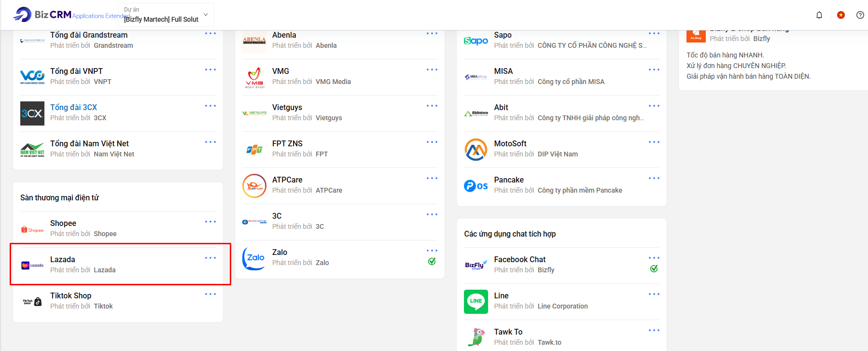Image resolution: width=868 pixels, height=351 pixels.
Task: Select the 'Tốc độ bán hàng NHANH.' text
Action: 725,55
